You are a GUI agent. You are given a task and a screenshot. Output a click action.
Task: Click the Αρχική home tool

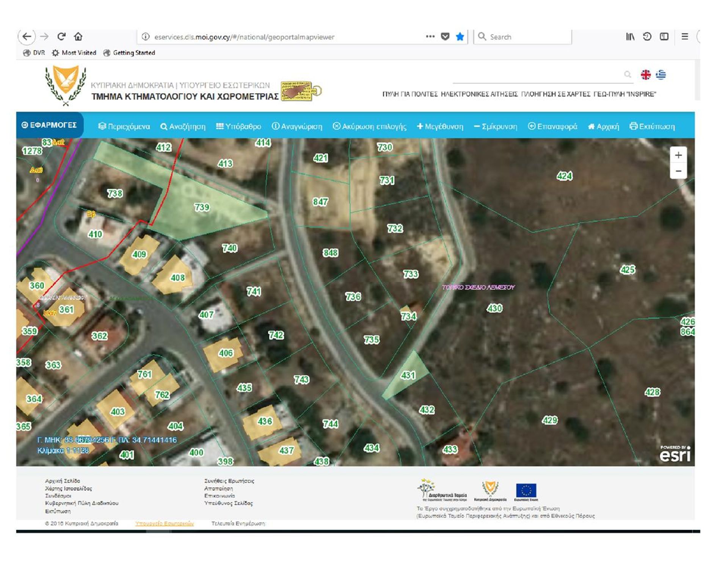click(x=603, y=126)
